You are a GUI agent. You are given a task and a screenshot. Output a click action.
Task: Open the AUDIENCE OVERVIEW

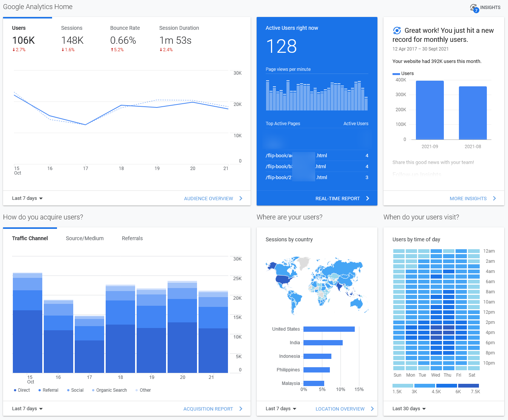pos(208,198)
